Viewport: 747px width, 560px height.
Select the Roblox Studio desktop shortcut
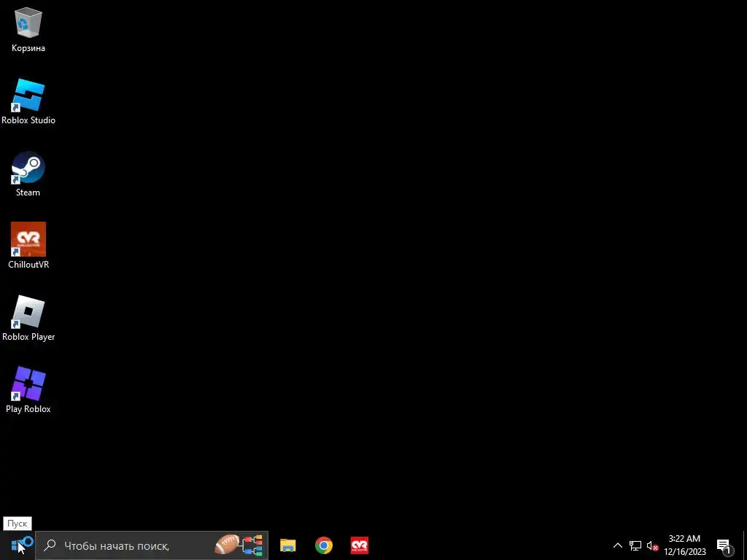tap(28, 102)
